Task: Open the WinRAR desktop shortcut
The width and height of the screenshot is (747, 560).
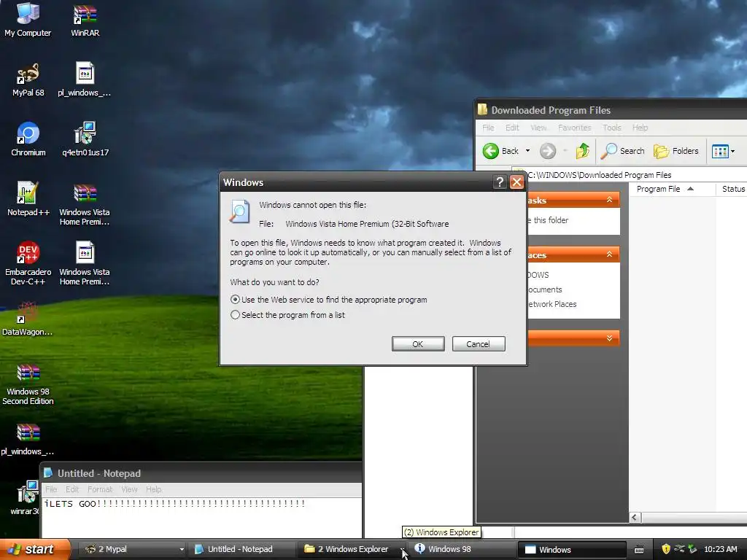Action: pos(85,20)
